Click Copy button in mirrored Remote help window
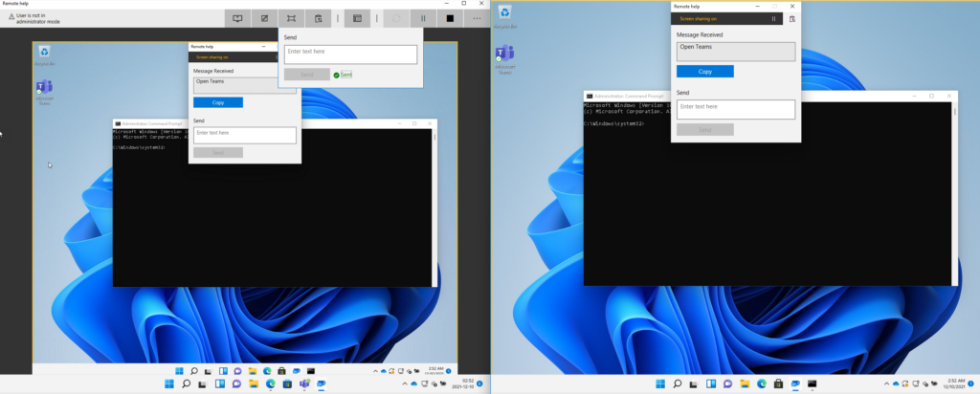Viewport: 980px width, 394px height. pos(218,102)
